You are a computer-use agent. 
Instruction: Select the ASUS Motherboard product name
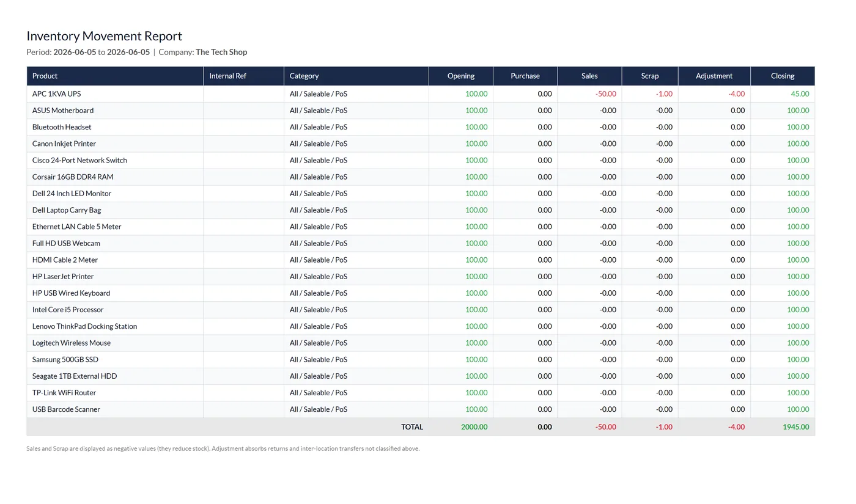point(63,111)
